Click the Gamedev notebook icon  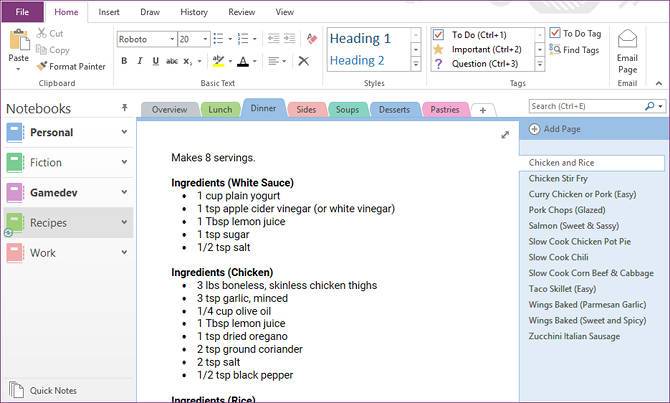click(15, 193)
